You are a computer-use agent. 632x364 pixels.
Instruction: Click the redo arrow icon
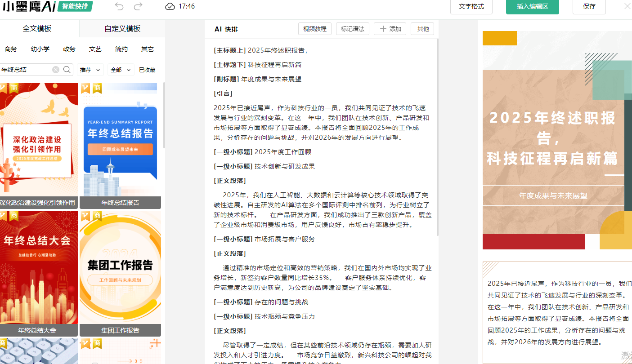[138, 6]
